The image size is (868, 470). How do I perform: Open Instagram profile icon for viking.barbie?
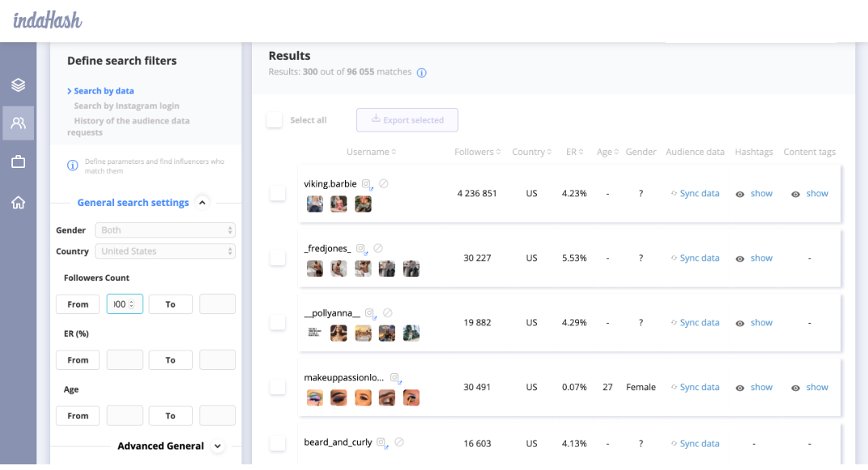(366, 184)
